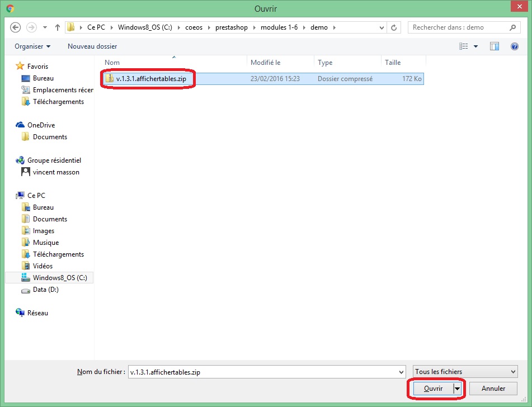
Task: Click 'demo' in the address breadcrumb
Action: tap(319, 27)
